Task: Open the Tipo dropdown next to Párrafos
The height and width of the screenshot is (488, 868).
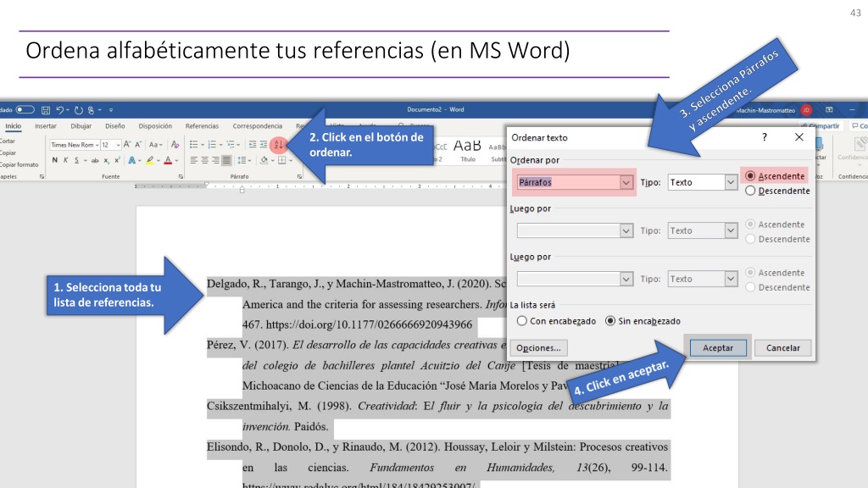Action: pyautogui.click(x=731, y=182)
